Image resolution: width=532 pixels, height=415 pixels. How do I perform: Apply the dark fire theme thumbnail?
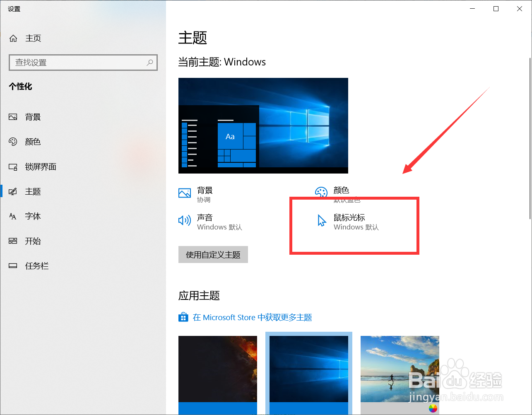tap(218, 375)
